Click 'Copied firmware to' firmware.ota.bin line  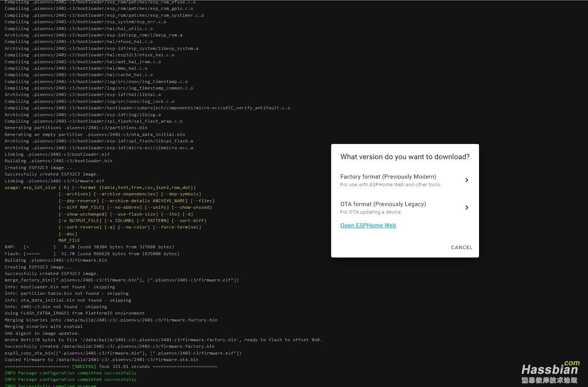[x=101, y=360]
